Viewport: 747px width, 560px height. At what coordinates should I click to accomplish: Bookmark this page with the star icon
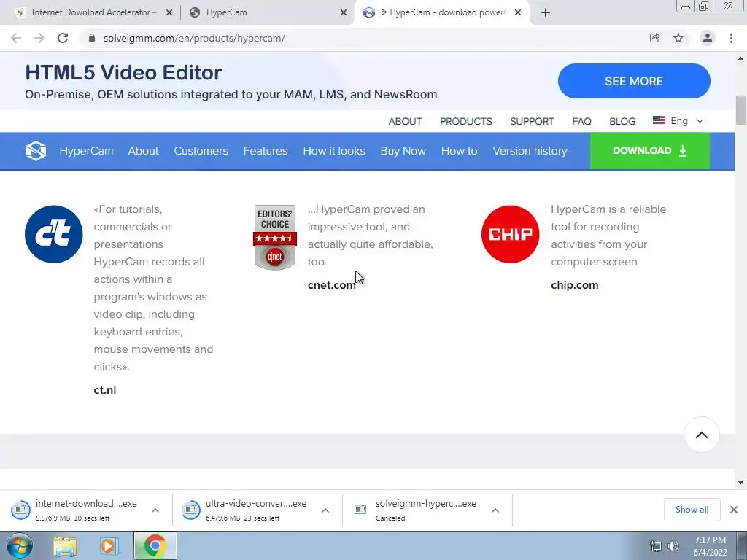point(678,38)
